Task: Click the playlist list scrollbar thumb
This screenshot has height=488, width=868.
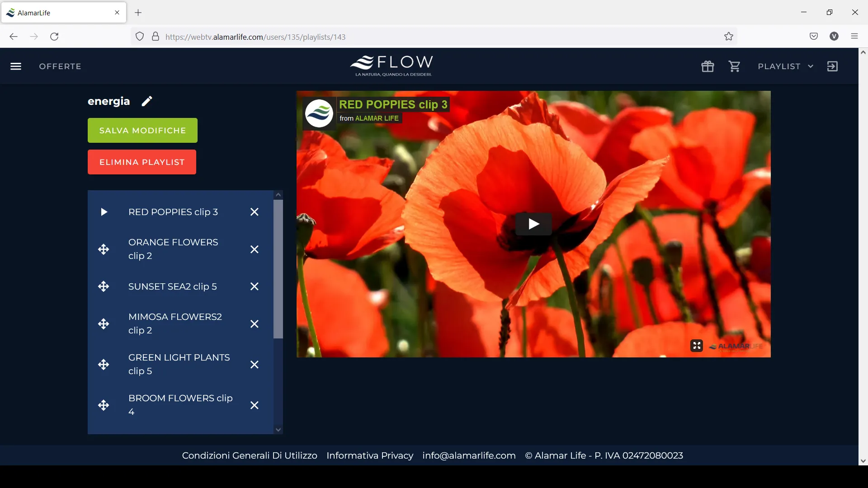Action: 278,269
